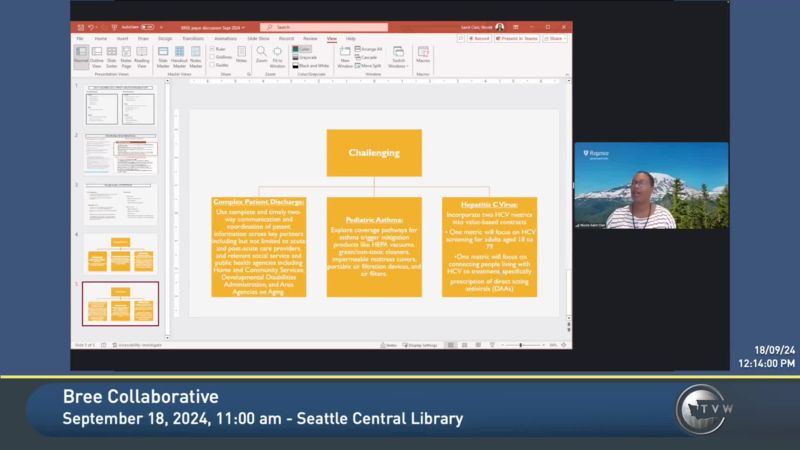Toggle the Guides checkbox
Viewport: 800px width, 450px height.
pyautogui.click(x=212, y=64)
